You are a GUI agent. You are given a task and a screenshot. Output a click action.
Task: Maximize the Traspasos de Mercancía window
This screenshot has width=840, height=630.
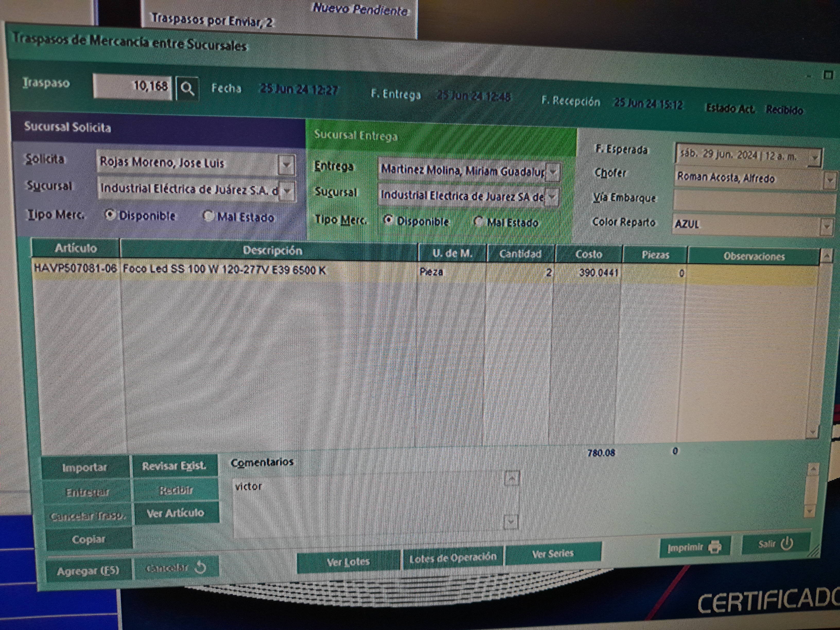pyautogui.click(x=828, y=74)
